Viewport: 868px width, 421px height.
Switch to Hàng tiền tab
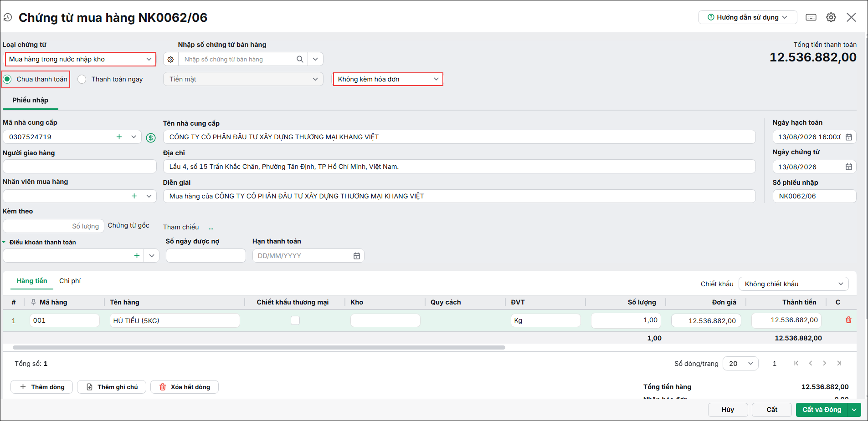click(32, 281)
